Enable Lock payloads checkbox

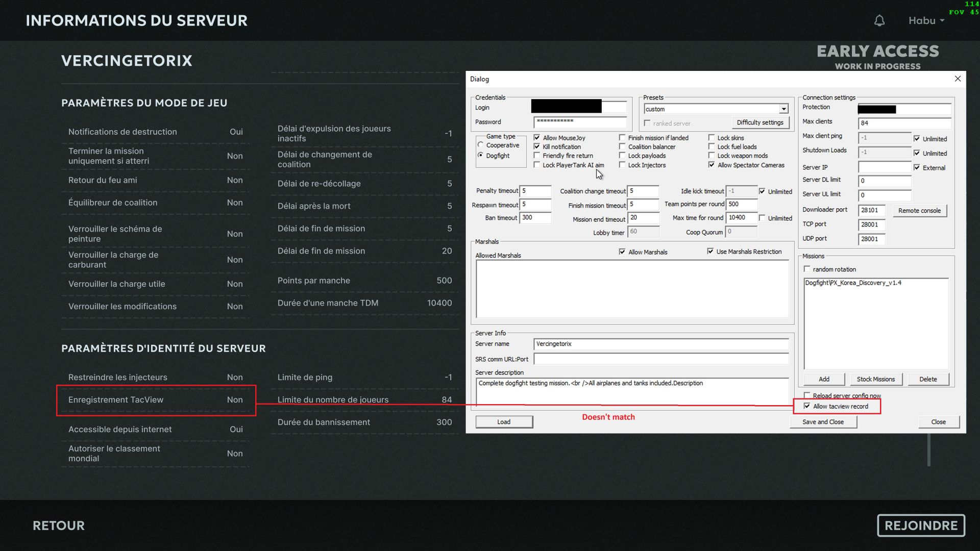click(622, 156)
